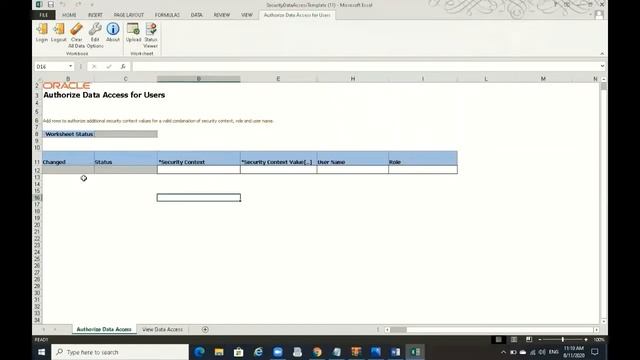Select column header L
640x360 pixels.
click(486, 79)
